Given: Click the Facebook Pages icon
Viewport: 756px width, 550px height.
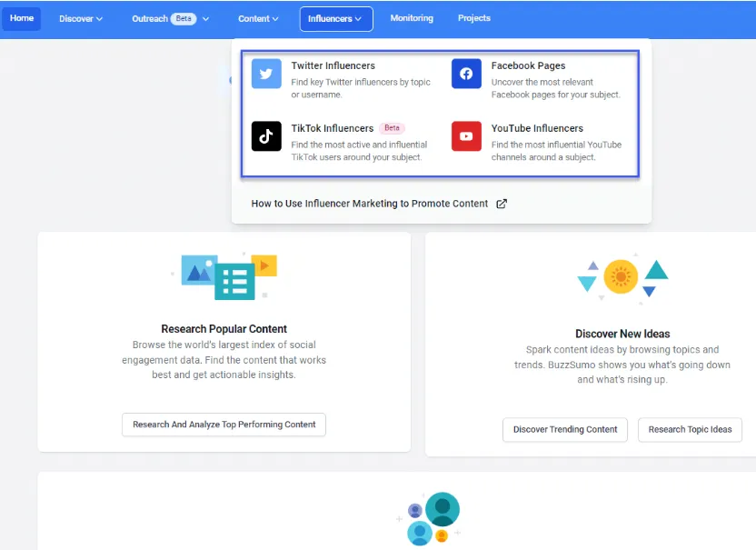Looking at the screenshot, I should coord(465,74).
